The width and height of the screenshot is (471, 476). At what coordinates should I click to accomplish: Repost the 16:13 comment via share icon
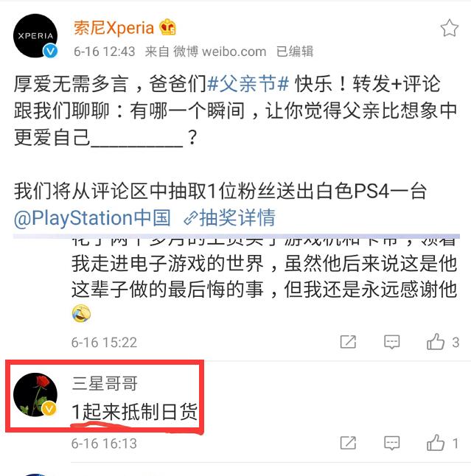coord(348,443)
